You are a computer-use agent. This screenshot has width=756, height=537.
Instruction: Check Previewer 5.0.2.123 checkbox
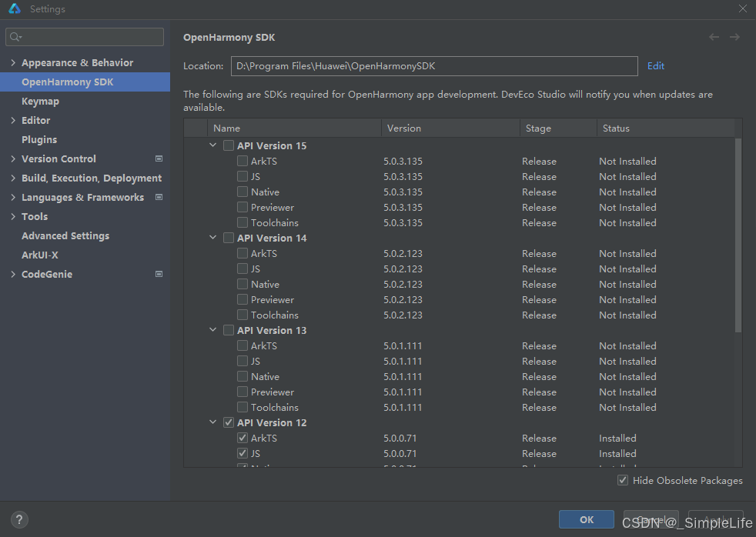(243, 299)
